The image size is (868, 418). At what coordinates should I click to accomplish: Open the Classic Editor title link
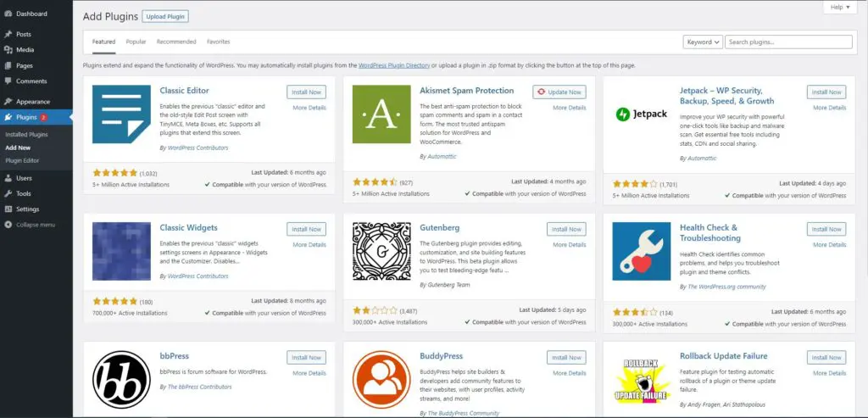point(184,91)
